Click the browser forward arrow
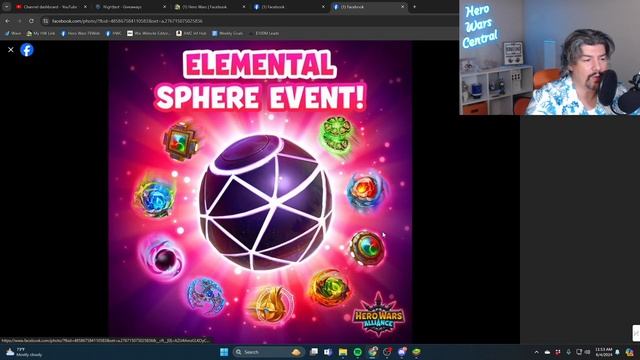Image resolution: width=640 pixels, height=360 pixels. [19, 21]
